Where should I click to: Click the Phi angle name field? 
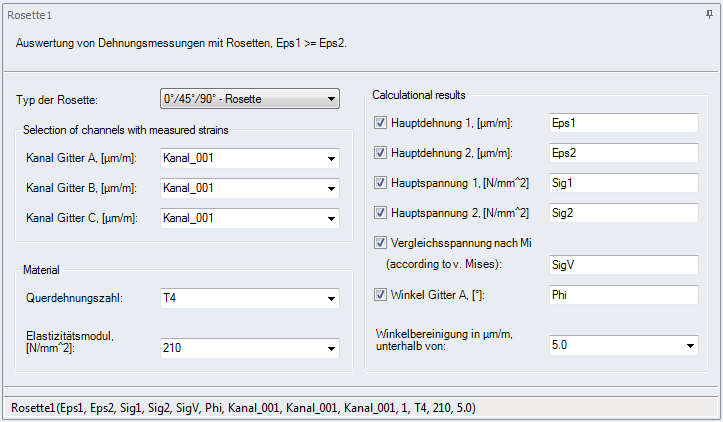point(622,294)
